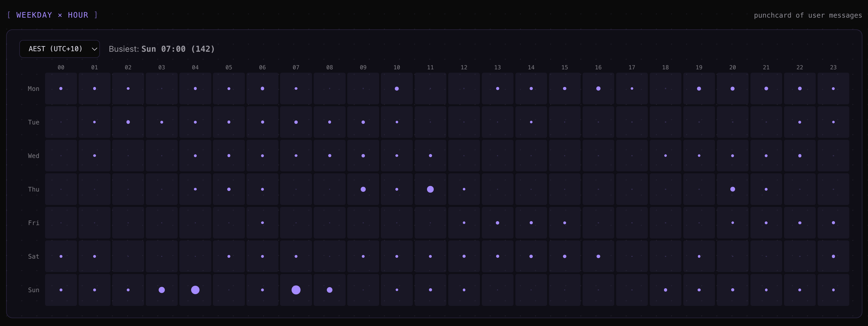Click the dot at Thu 20
Screen dimensions: 868x326
pyautogui.click(x=733, y=189)
